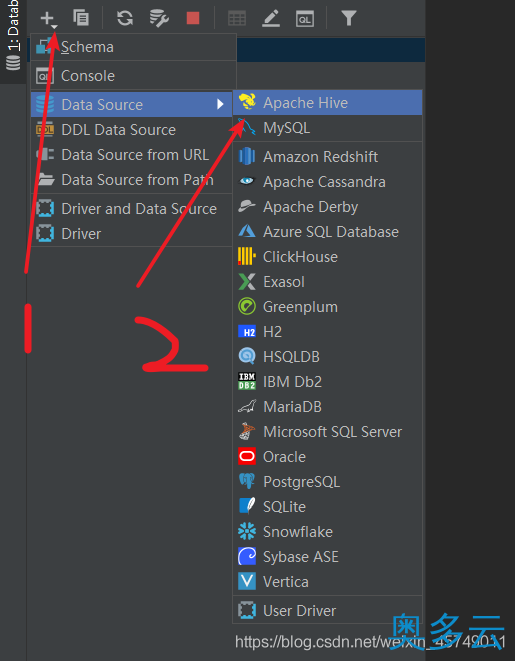Click the Filter funnel icon
The width and height of the screenshot is (515, 661).
tap(349, 18)
